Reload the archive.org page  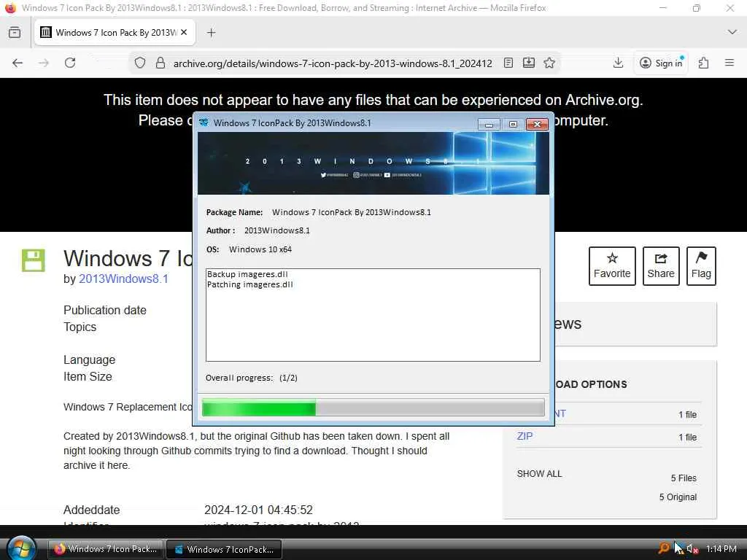[70, 63]
